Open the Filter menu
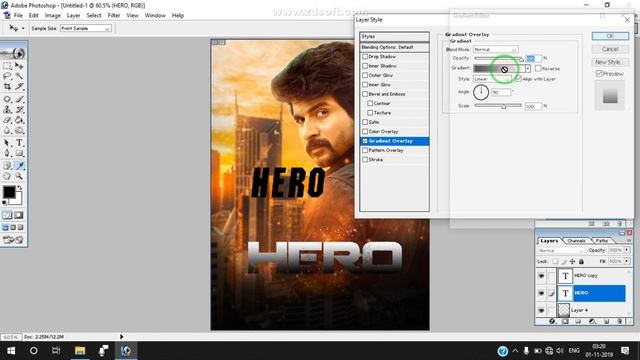This screenshot has height=360, width=640. point(114,16)
